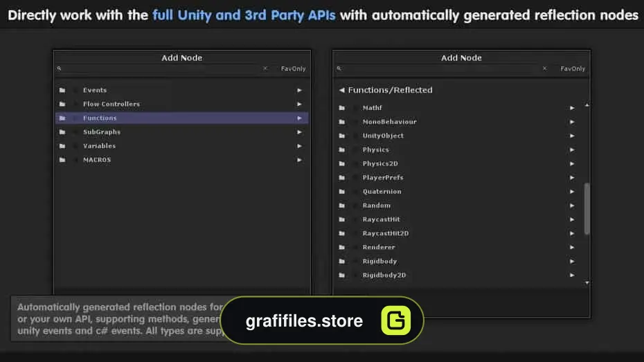644x362 pixels.
Task: Click scrollbar thumb in right node list
Action: pyautogui.click(x=587, y=208)
